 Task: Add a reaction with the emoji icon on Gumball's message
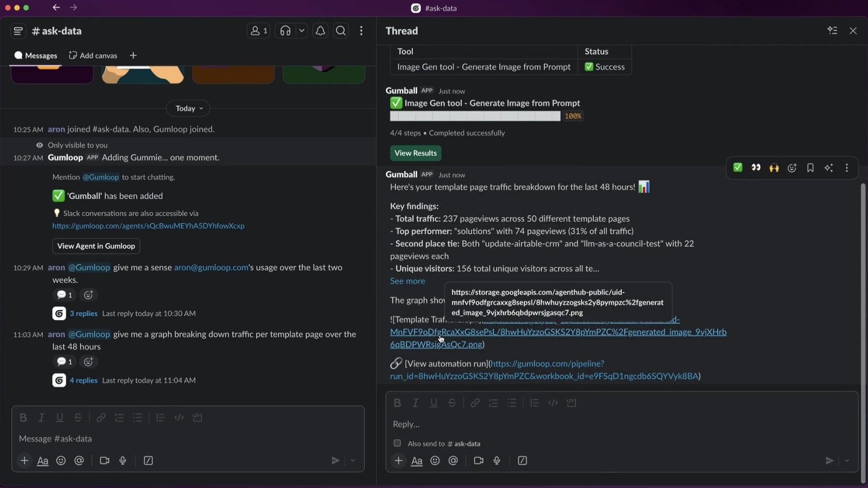pyautogui.click(x=792, y=168)
